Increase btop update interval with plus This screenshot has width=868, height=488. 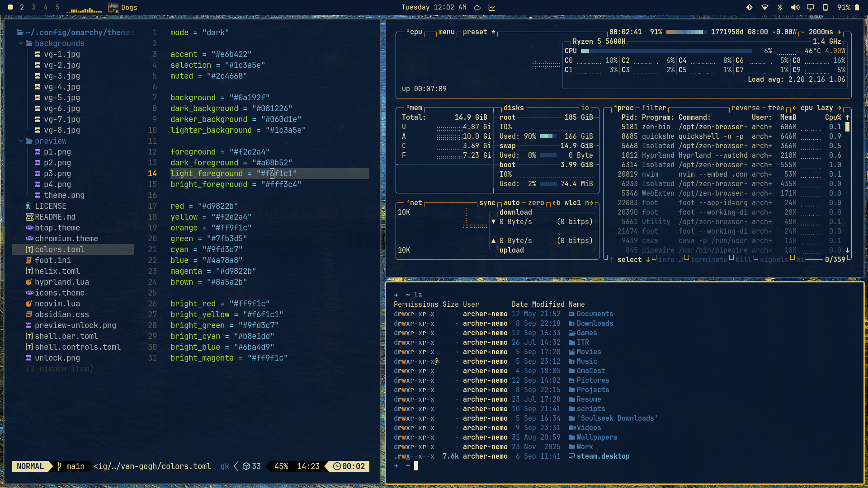click(839, 32)
